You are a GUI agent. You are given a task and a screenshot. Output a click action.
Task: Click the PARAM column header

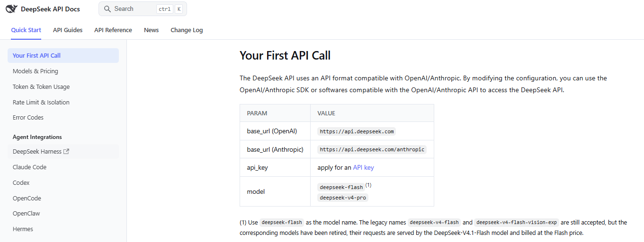(x=275, y=113)
